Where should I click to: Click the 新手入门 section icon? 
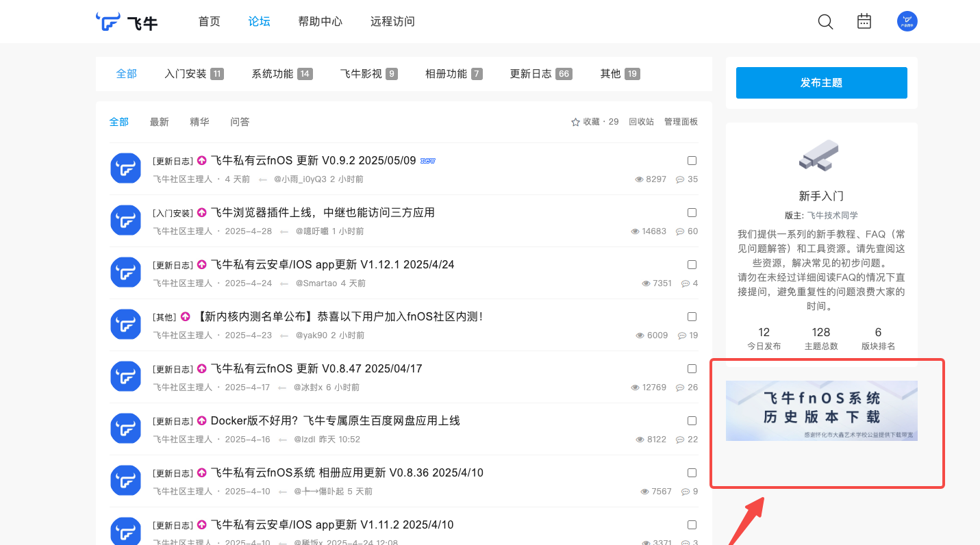coord(819,155)
